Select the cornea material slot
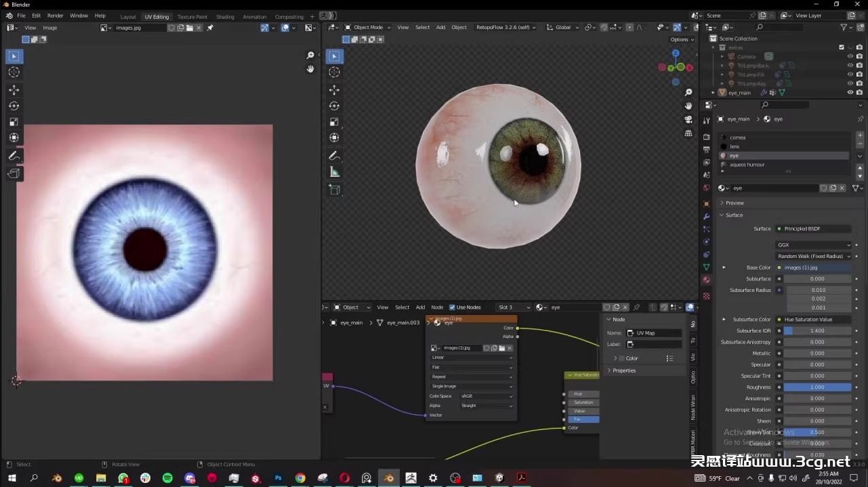868x487 pixels. point(738,137)
